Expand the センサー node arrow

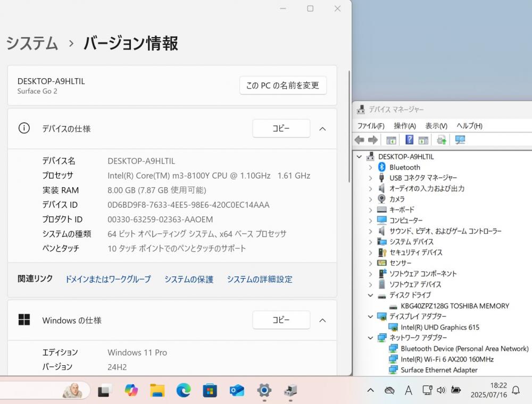coord(370,263)
